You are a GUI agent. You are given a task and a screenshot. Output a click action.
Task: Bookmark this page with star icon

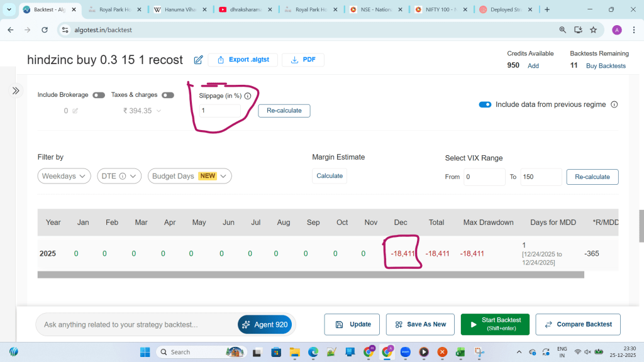tap(593, 30)
